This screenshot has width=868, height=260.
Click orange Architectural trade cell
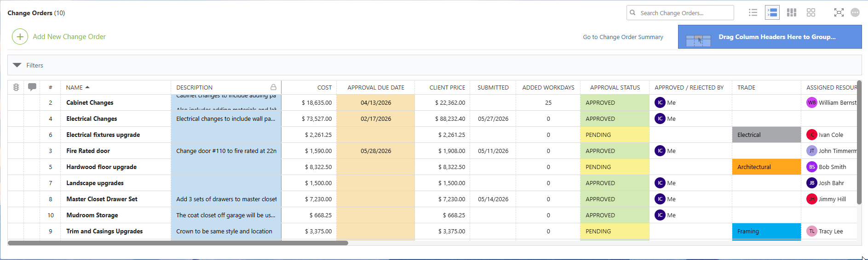tap(766, 167)
